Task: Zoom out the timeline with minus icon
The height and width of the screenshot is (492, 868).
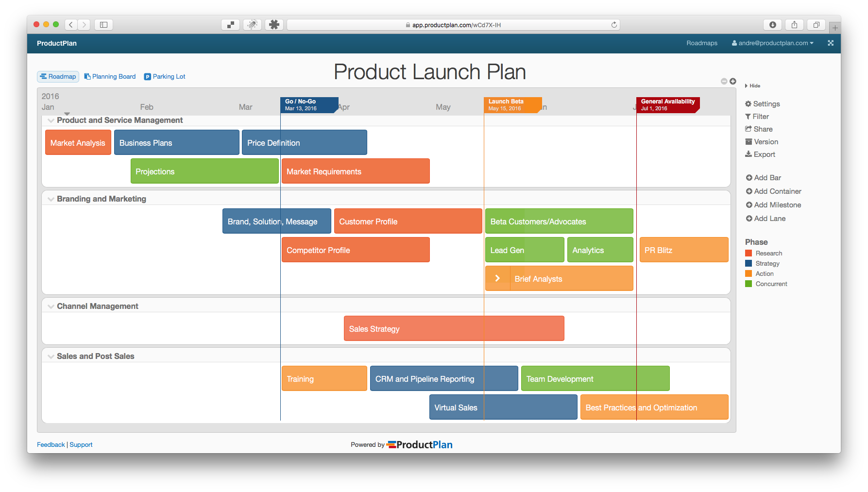Action: (724, 81)
